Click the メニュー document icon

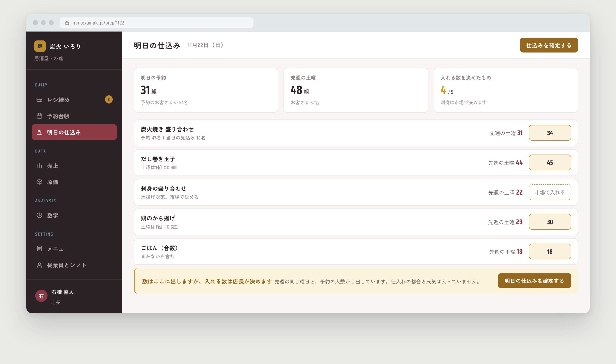tap(39, 248)
